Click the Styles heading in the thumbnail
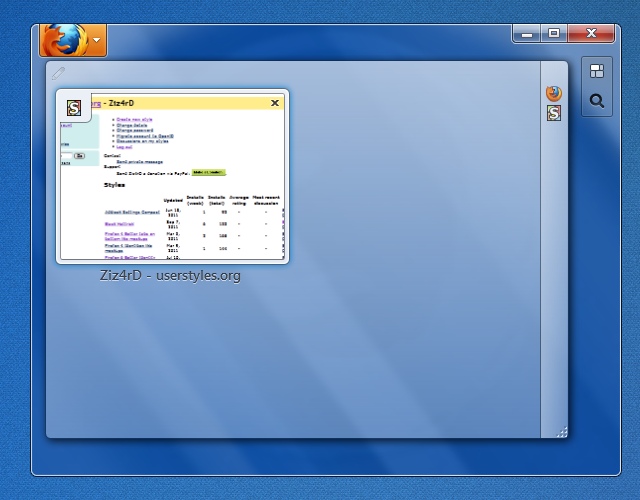Image resolution: width=640 pixels, height=500 pixels. pyautogui.click(x=114, y=185)
